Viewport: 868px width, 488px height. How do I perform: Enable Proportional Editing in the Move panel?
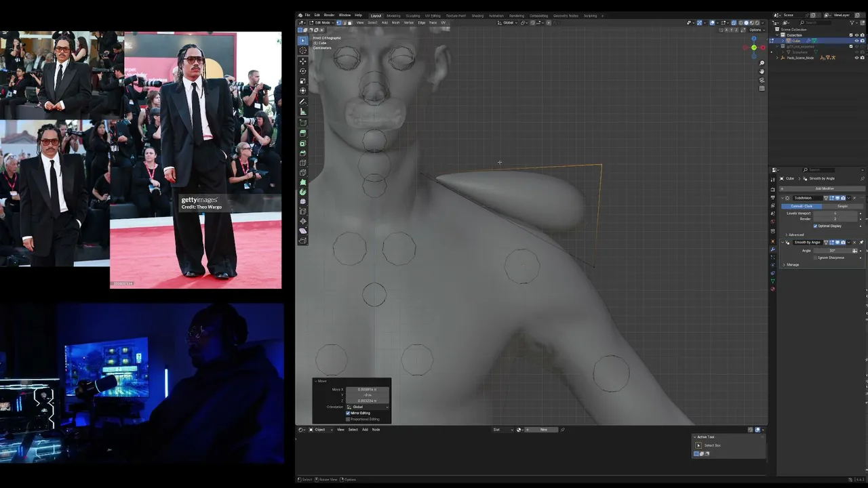(x=348, y=419)
